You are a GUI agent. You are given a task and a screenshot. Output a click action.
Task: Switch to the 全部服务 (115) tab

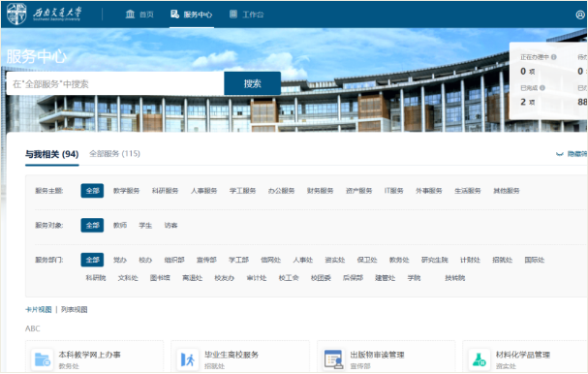point(114,154)
